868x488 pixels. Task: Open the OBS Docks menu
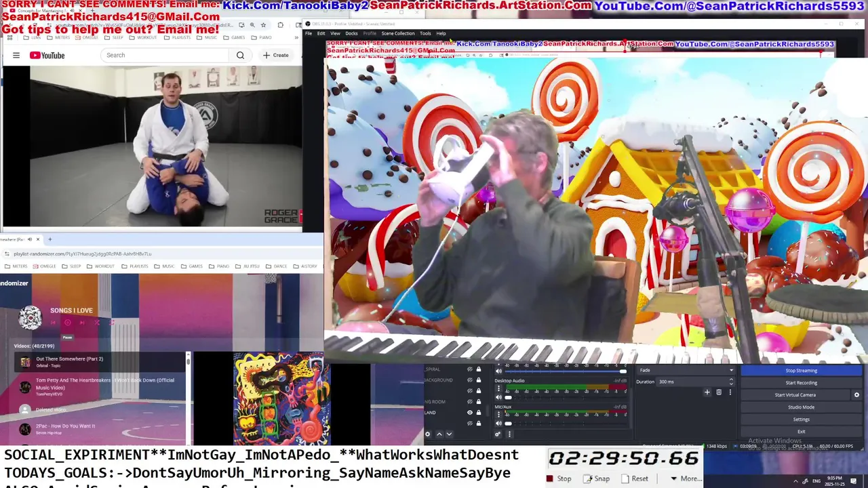click(x=351, y=33)
